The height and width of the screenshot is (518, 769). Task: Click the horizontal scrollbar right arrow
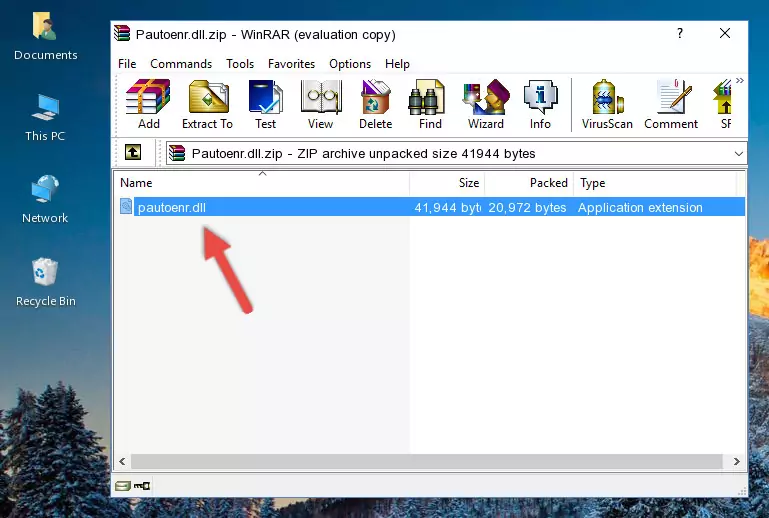tap(736, 461)
